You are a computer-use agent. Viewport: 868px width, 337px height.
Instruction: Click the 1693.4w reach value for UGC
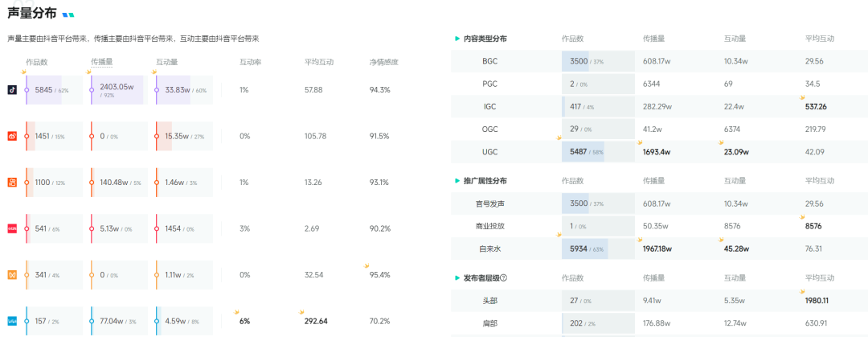657,152
